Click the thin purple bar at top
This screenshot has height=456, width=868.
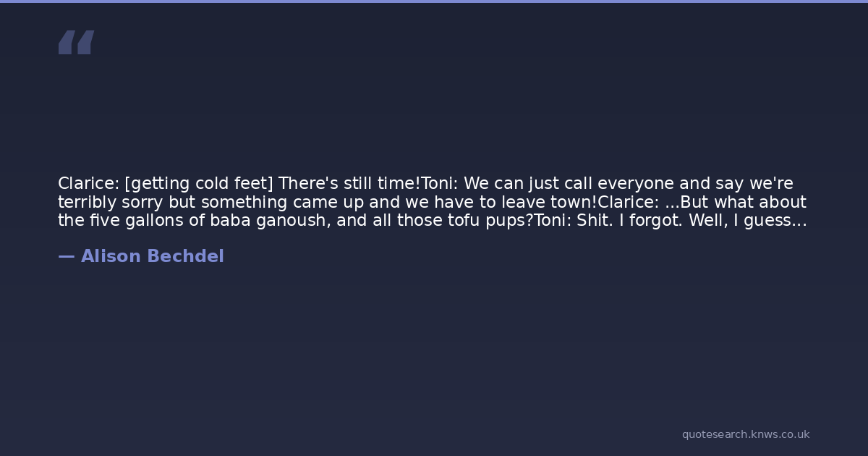coord(434,1)
